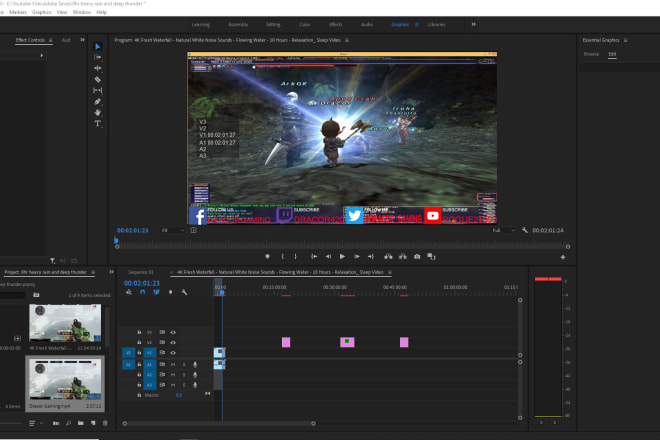The image size is (660, 440).
Task: Enable voice-over record on A1
Action: click(195, 364)
